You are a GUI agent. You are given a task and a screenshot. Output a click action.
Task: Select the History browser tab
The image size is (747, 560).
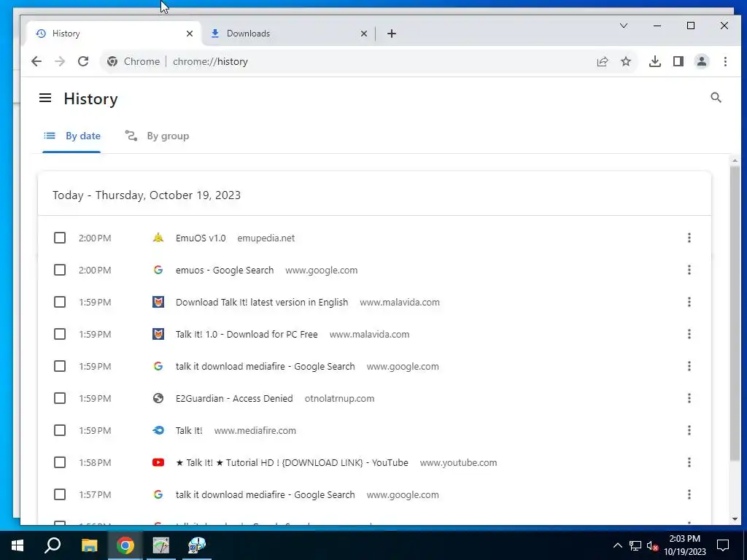(x=115, y=34)
